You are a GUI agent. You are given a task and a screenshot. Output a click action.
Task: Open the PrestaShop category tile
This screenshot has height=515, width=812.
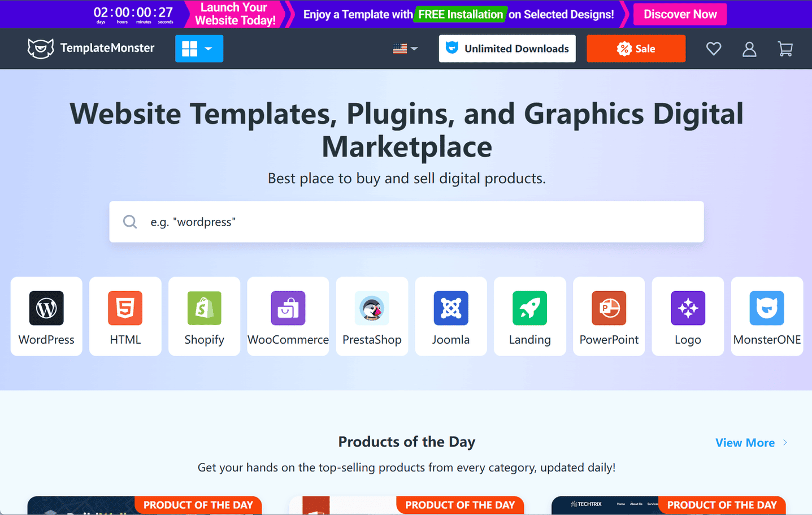point(372,317)
